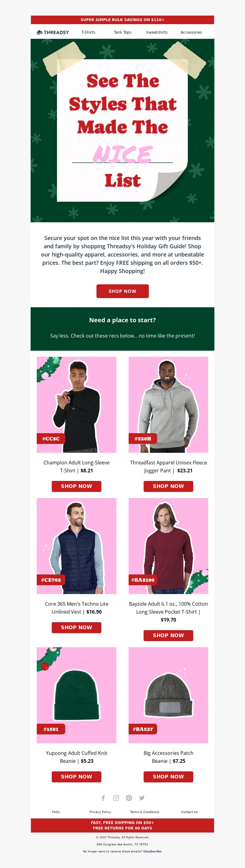The height and width of the screenshot is (868, 245).
Task: Select Sweatshirts in navigation
Action: pyautogui.click(x=156, y=32)
